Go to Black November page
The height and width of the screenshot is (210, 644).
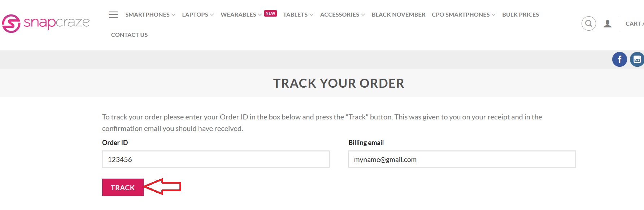tap(399, 15)
